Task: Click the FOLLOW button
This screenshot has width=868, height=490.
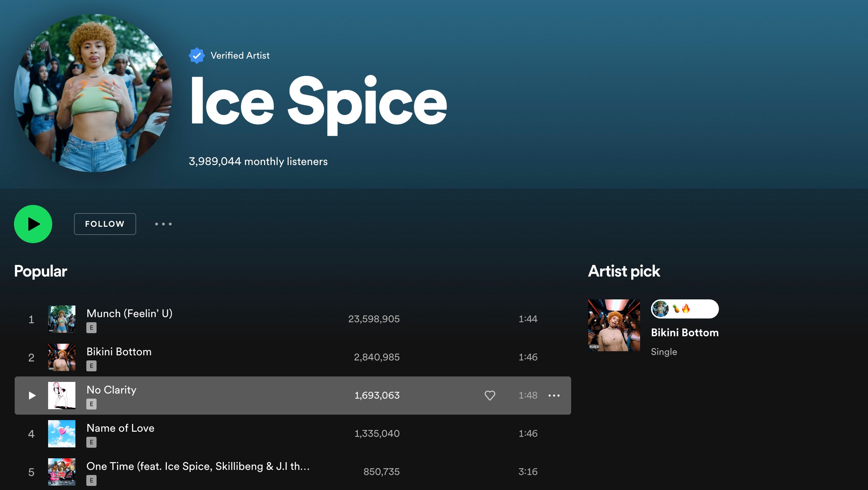Action: 105,224
